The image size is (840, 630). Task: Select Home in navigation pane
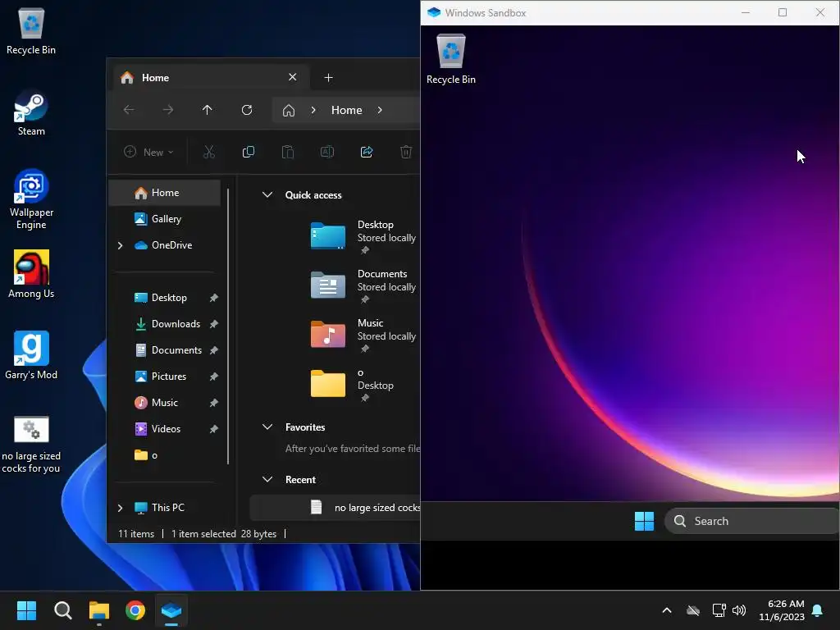(x=164, y=193)
